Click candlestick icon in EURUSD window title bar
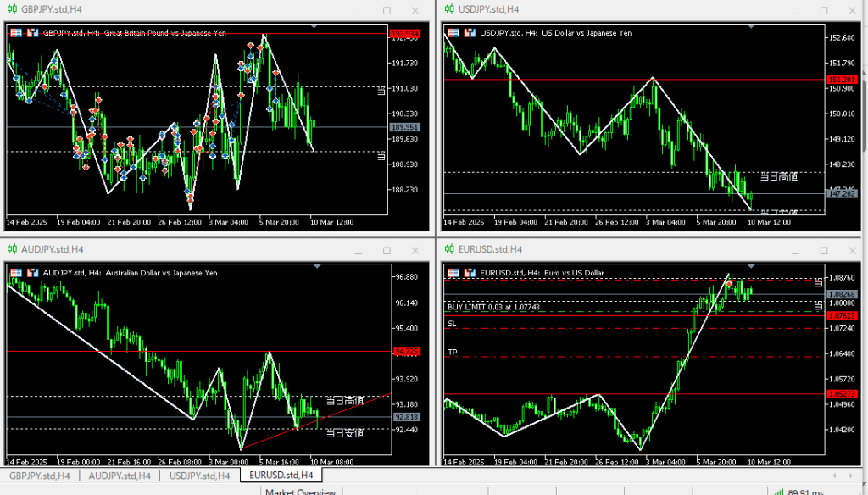Image resolution: width=868 pixels, height=495 pixels. [x=449, y=249]
